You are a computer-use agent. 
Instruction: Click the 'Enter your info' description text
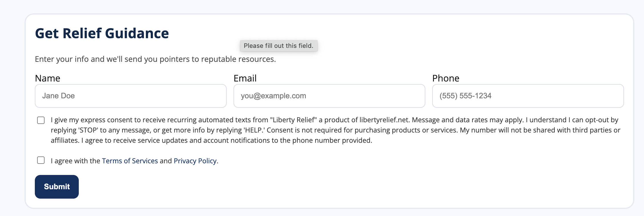click(155, 59)
